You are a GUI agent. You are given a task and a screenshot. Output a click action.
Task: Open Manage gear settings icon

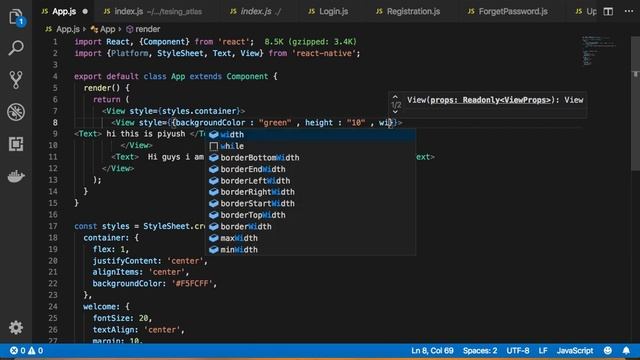(16, 327)
